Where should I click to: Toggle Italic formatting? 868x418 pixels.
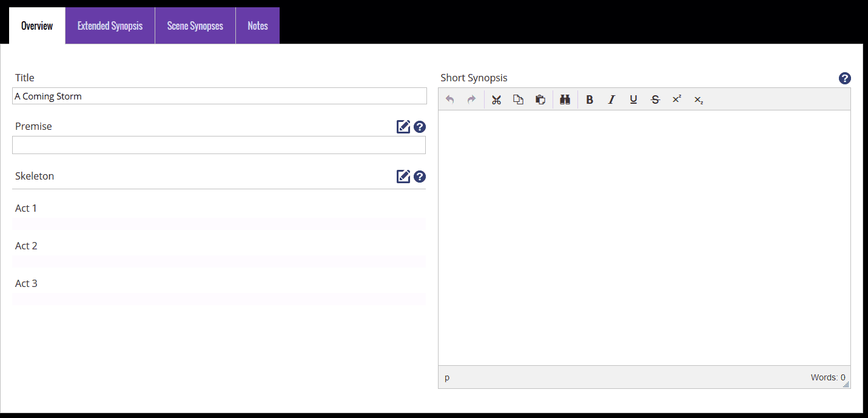(611, 99)
